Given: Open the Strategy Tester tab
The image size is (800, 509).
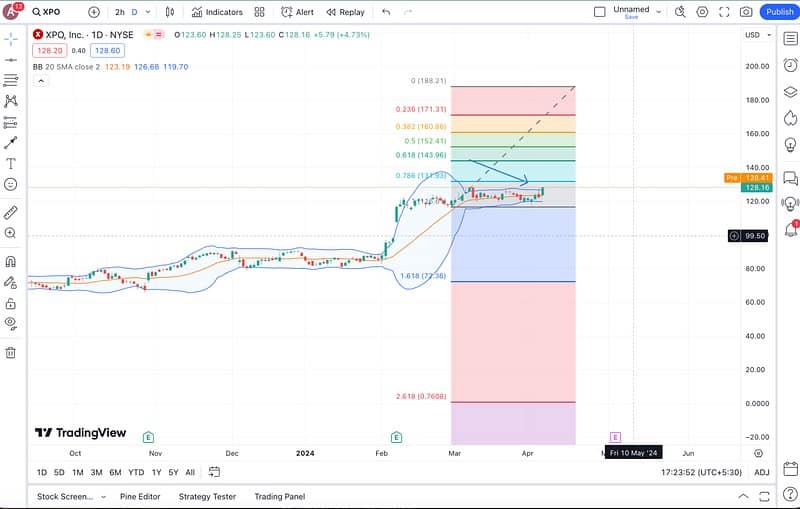Looking at the screenshot, I should (207, 497).
